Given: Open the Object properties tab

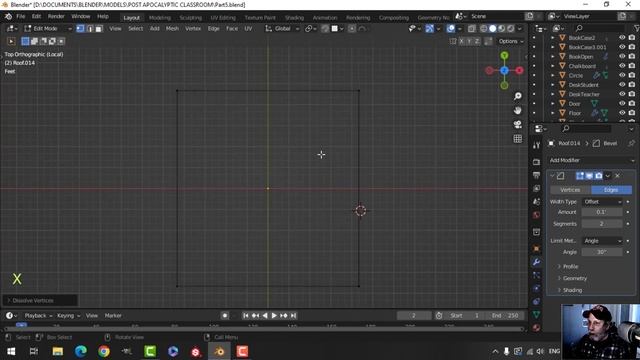Looking at the screenshot, I should tap(536, 249).
